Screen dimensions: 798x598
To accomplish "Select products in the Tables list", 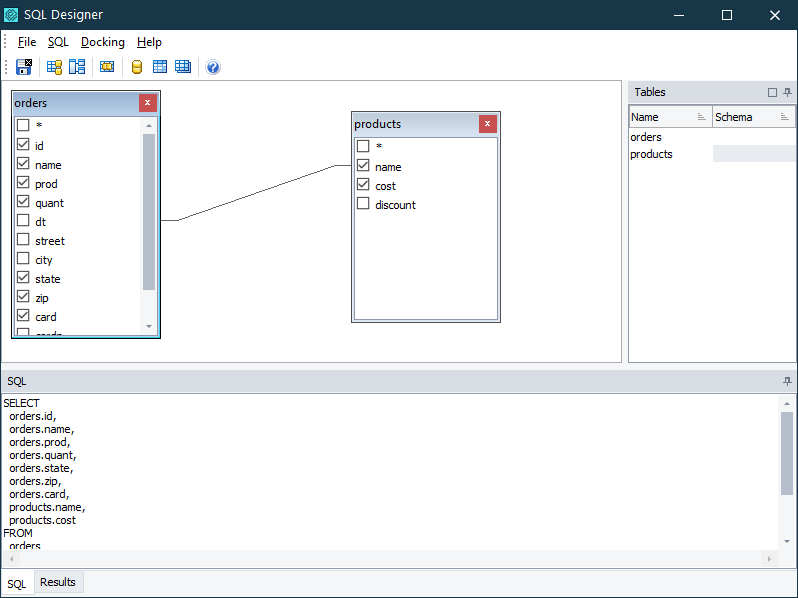I will pos(651,154).
